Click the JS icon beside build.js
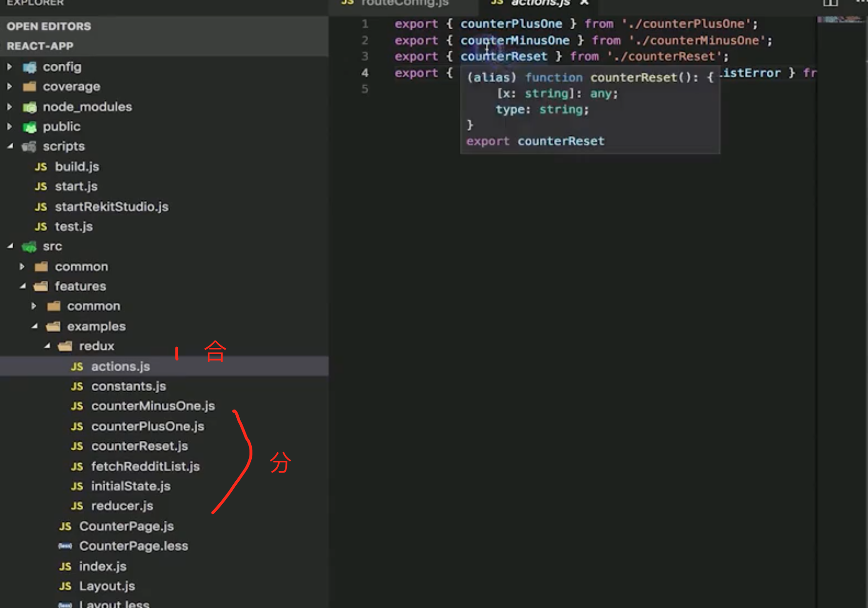868x608 pixels. (x=41, y=167)
